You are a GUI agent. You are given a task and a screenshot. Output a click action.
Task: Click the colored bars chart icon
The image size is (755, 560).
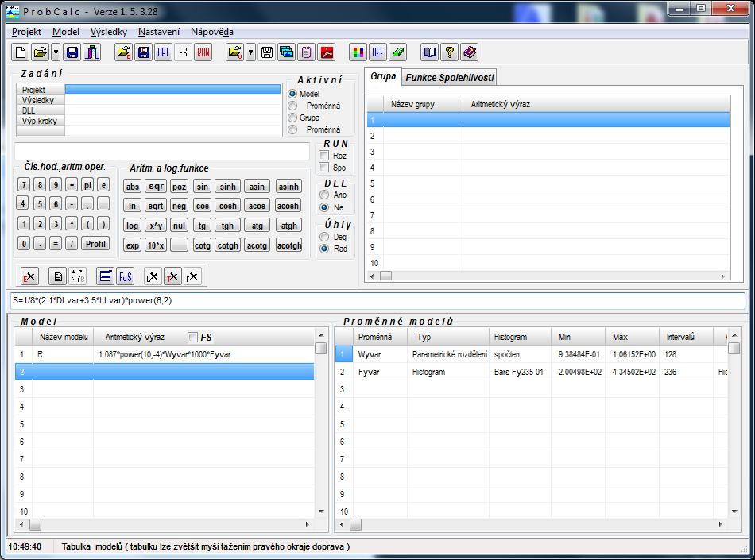358,52
